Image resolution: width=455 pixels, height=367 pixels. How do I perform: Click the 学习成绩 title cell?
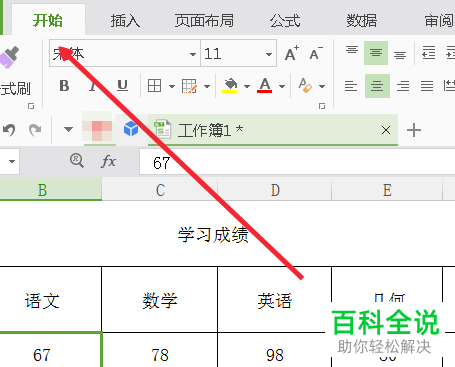click(x=213, y=235)
